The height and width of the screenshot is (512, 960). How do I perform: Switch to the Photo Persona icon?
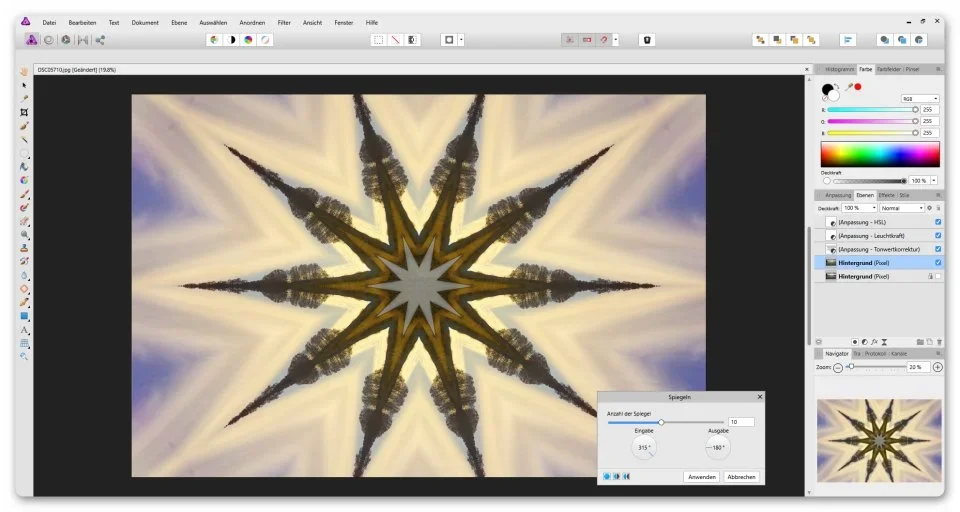pyautogui.click(x=31, y=40)
